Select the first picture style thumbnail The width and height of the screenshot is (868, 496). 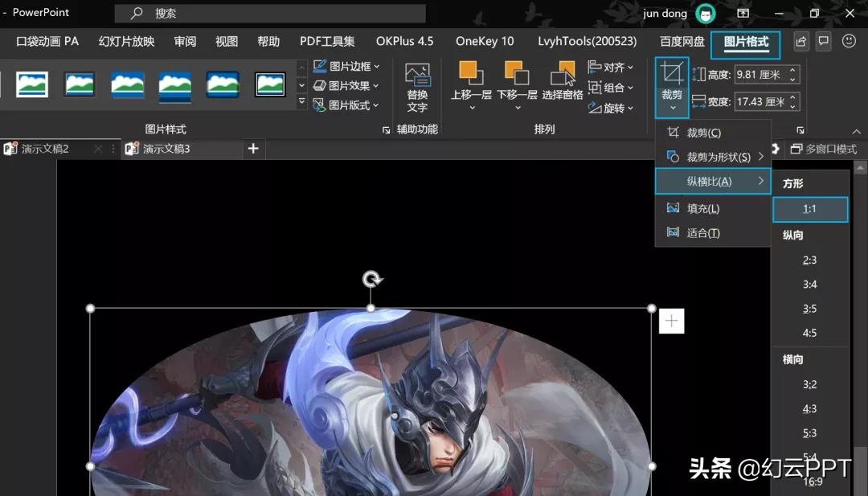[x=32, y=84]
